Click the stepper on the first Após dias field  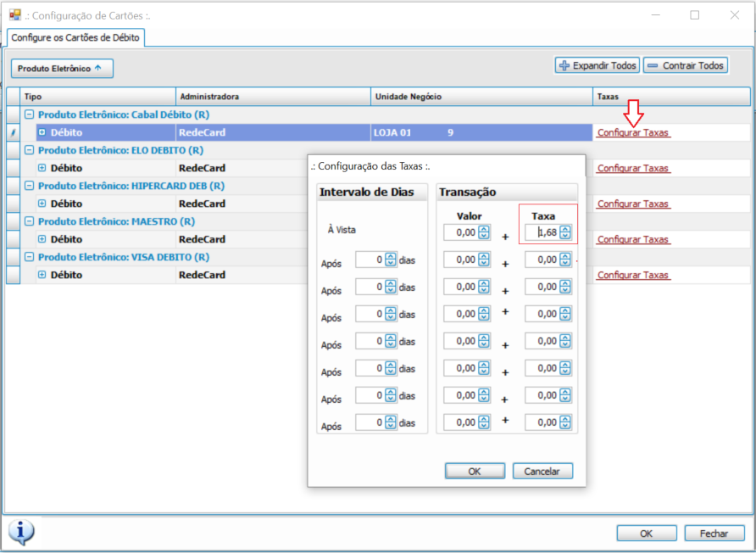point(391,260)
